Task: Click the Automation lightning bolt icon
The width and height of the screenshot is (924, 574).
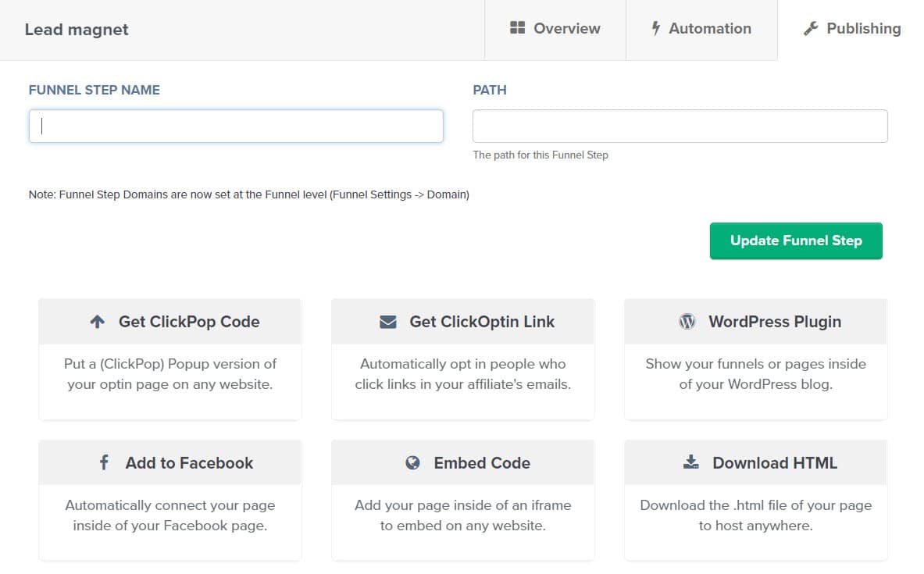Action: 655,28
